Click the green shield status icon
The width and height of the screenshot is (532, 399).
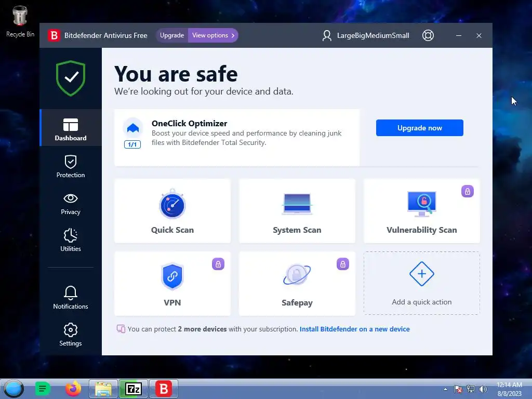(x=71, y=78)
